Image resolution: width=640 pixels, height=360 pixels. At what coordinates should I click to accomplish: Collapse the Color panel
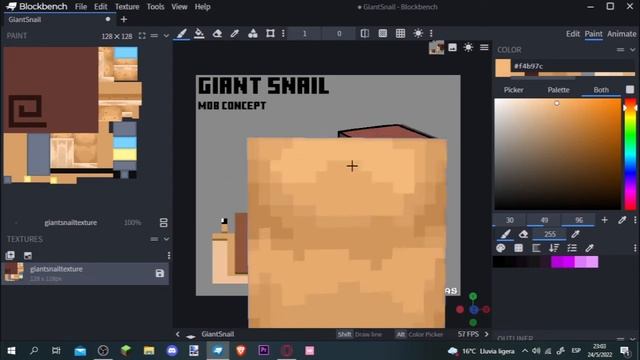pos(633,50)
